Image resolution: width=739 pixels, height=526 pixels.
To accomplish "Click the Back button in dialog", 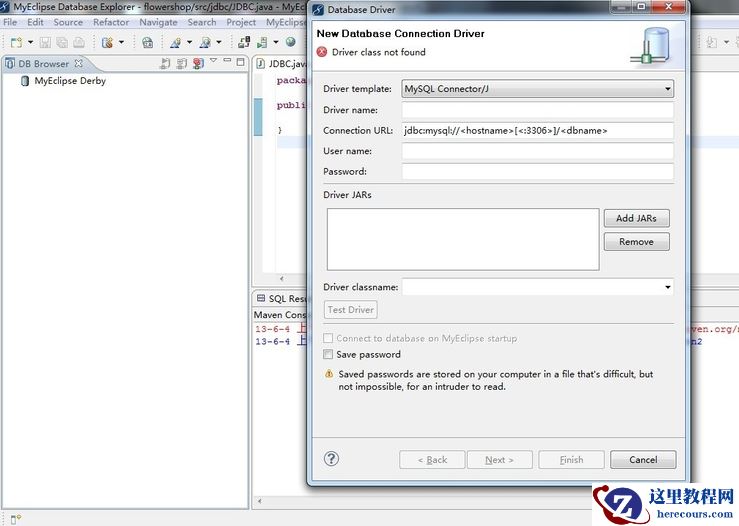I will pyautogui.click(x=432, y=460).
